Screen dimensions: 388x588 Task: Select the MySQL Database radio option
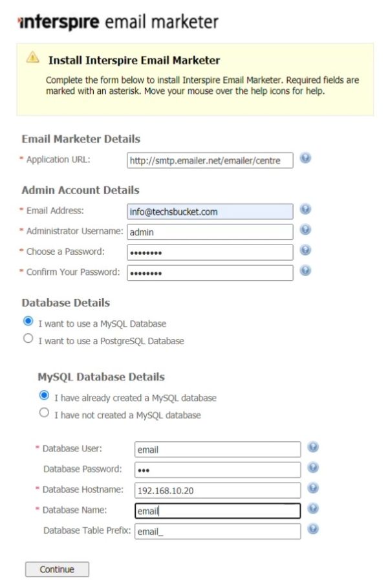[x=28, y=321]
